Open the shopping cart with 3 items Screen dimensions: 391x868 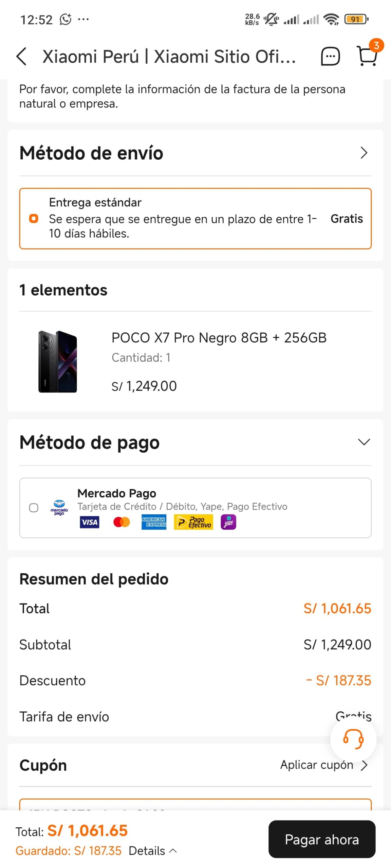[367, 56]
